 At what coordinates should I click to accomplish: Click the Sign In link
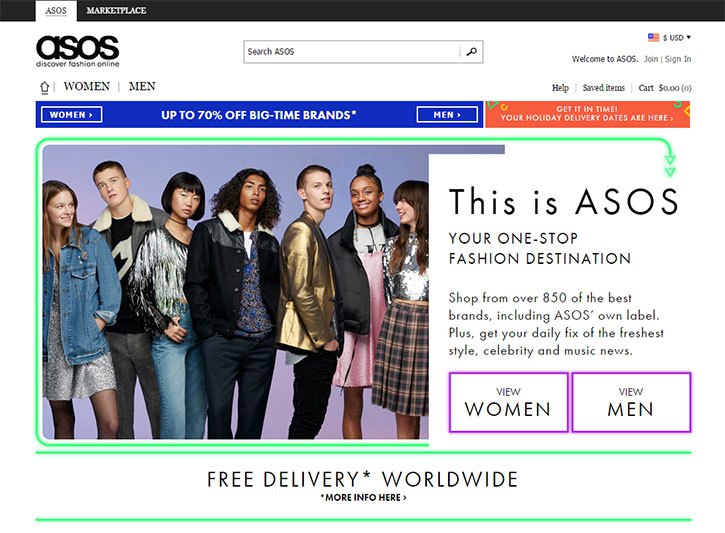[x=678, y=59]
